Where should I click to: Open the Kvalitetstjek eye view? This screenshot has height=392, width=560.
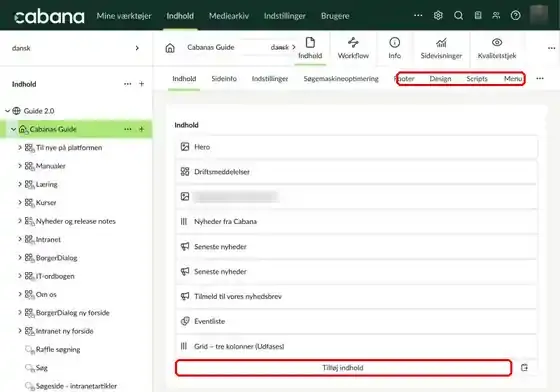pos(497,48)
